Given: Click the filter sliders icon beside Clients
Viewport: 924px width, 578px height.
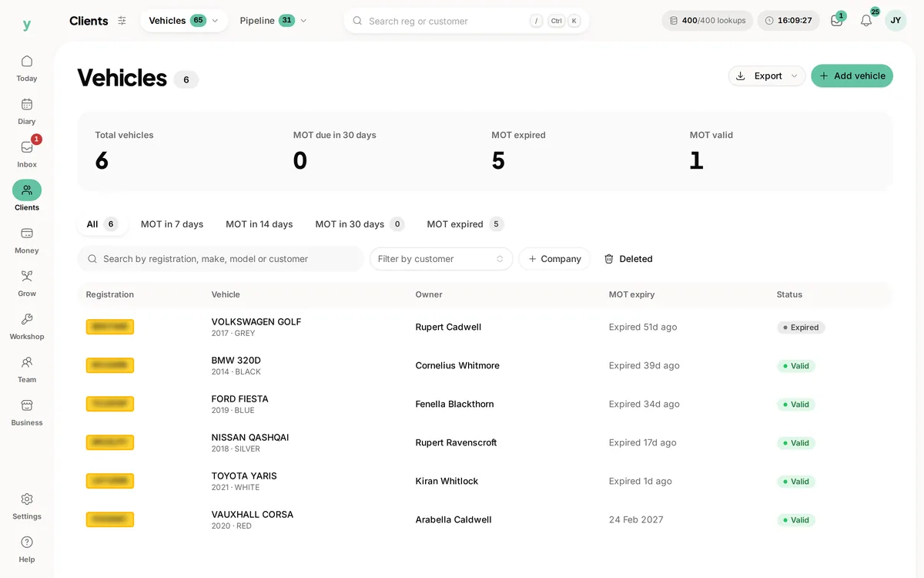Looking at the screenshot, I should tap(122, 21).
